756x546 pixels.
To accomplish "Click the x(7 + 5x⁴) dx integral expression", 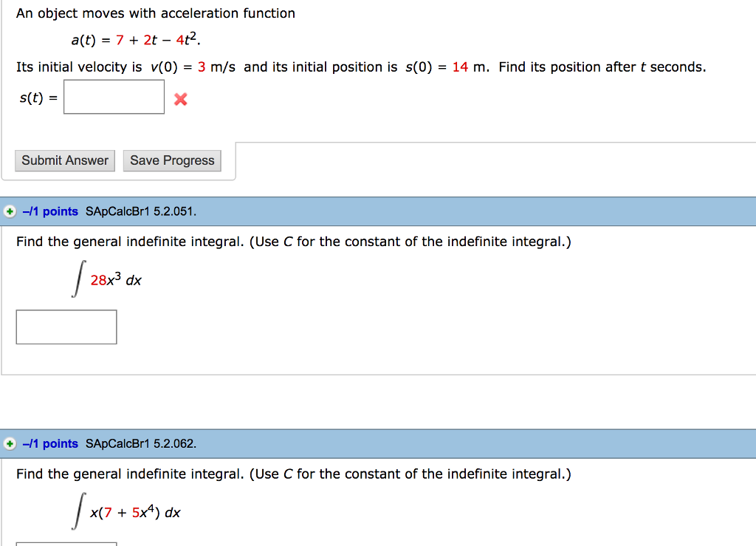I will coord(135,513).
